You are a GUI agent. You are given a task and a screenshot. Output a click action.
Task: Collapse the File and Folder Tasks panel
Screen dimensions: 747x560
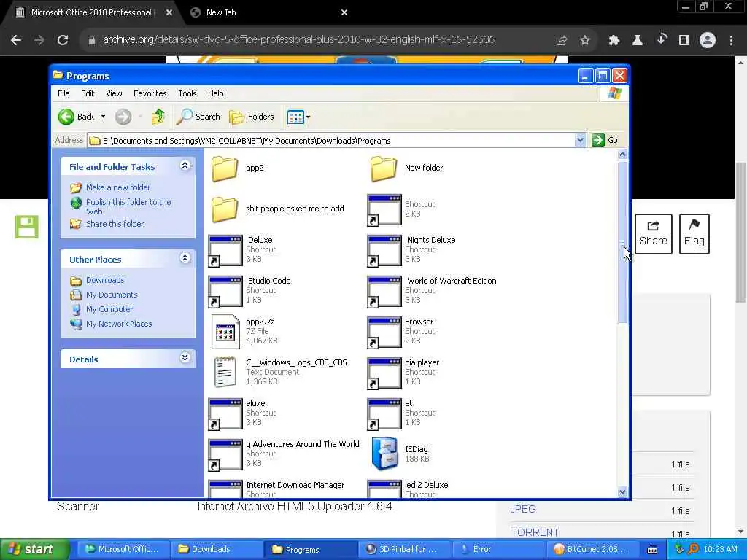(185, 166)
